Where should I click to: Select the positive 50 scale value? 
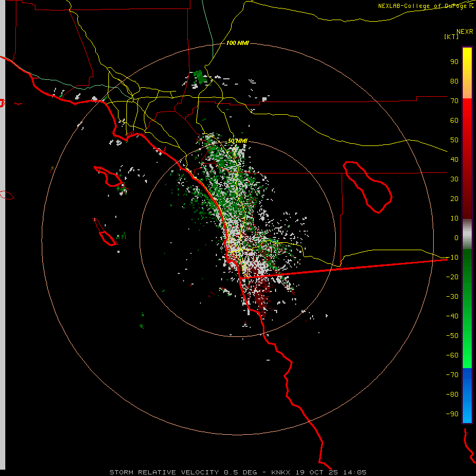pyautogui.click(x=454, y=140)
